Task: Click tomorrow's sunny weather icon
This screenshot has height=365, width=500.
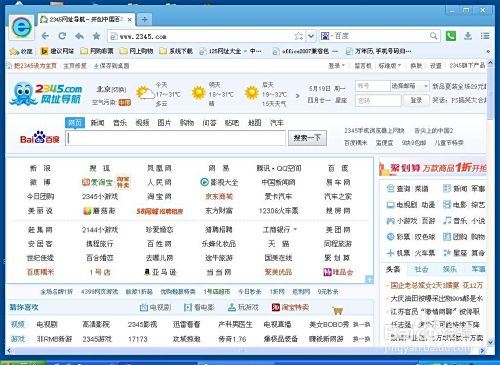Action: pyautogui.click(x=198, y=93)
